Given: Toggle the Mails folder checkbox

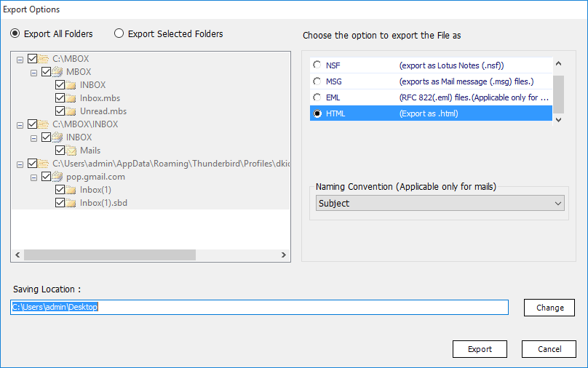Looking at the screenshot, I should (60, 151).
